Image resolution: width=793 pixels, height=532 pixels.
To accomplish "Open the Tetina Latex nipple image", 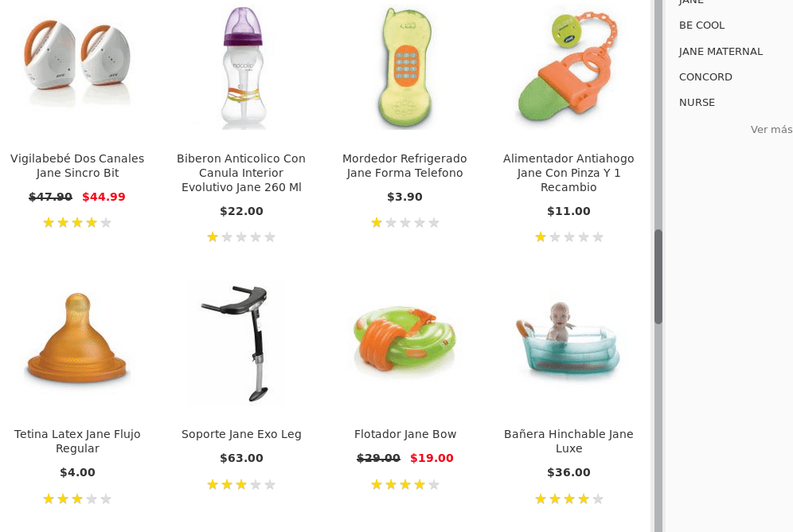I will coord(77,342).
